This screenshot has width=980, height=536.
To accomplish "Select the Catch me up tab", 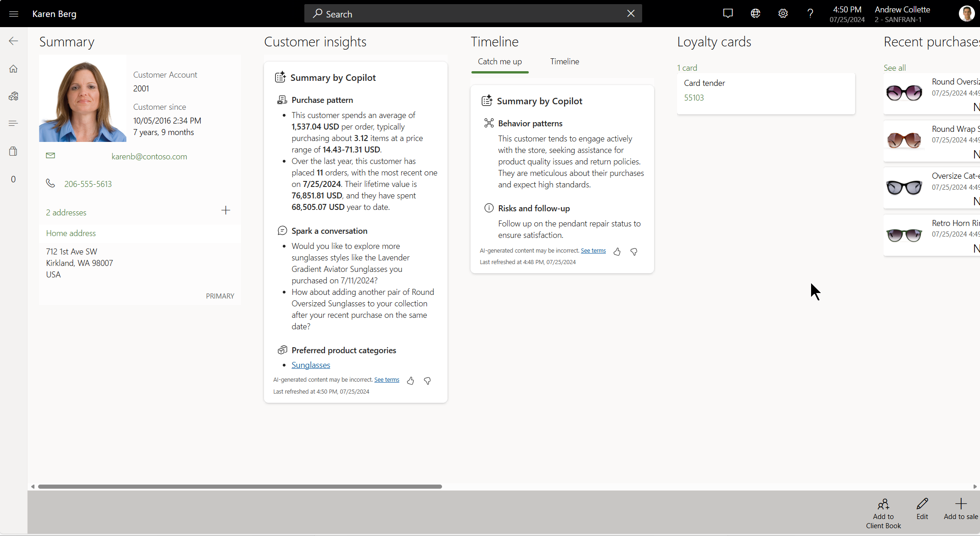I will pyautogui.click(x=499, y=62).
